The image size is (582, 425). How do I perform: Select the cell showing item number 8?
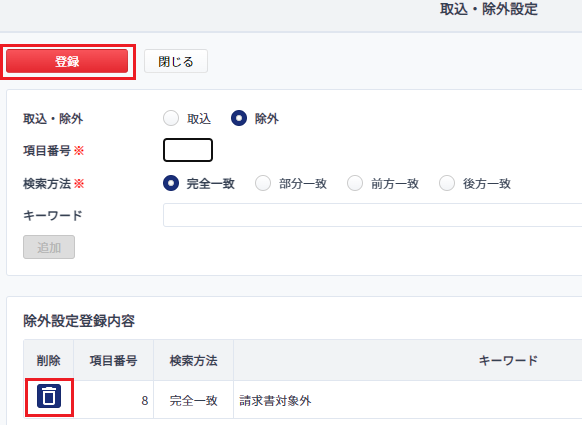click(114, 400)
